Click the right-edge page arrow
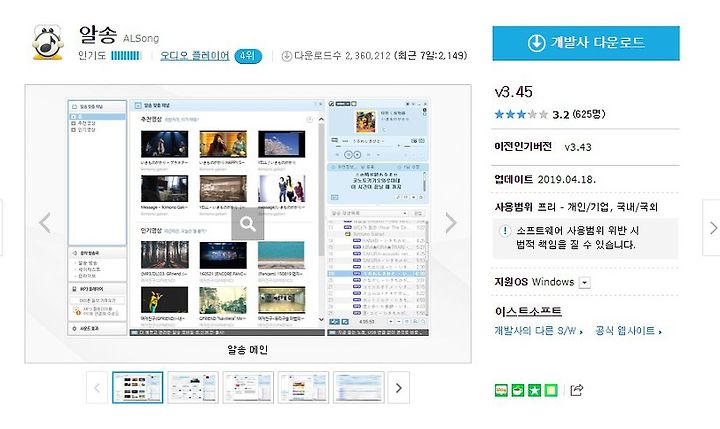Viewport: 720px width, 429px height. pyautogui.click(x=712, y=227)
